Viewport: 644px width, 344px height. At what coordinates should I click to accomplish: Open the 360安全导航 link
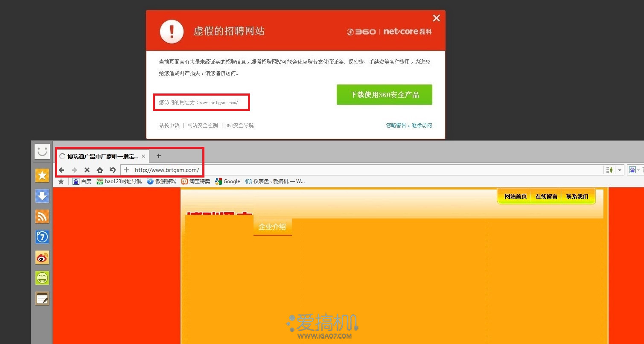239,125
